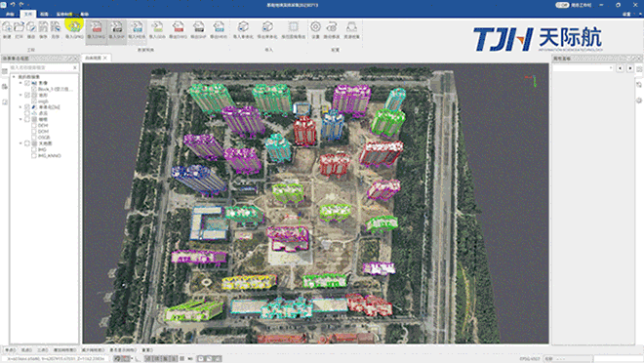Click the Export SHP ribbon icon
Image resolution: width=644 pixels, height=363 pixels.
[198, 30]
